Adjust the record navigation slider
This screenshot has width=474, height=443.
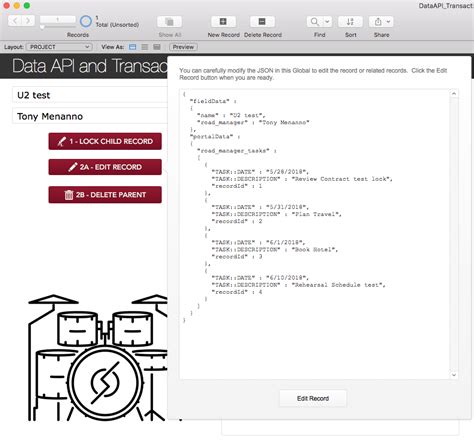pos(42,27)
